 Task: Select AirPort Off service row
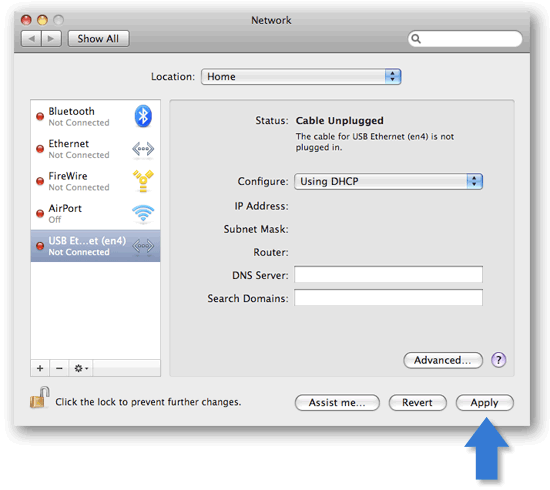[x=95, y=213]
